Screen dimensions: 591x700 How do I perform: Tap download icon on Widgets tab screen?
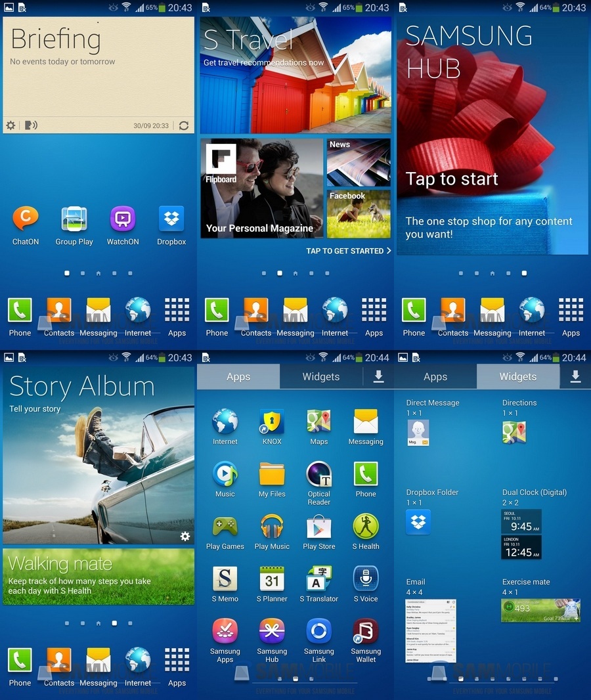pos(575,376)
